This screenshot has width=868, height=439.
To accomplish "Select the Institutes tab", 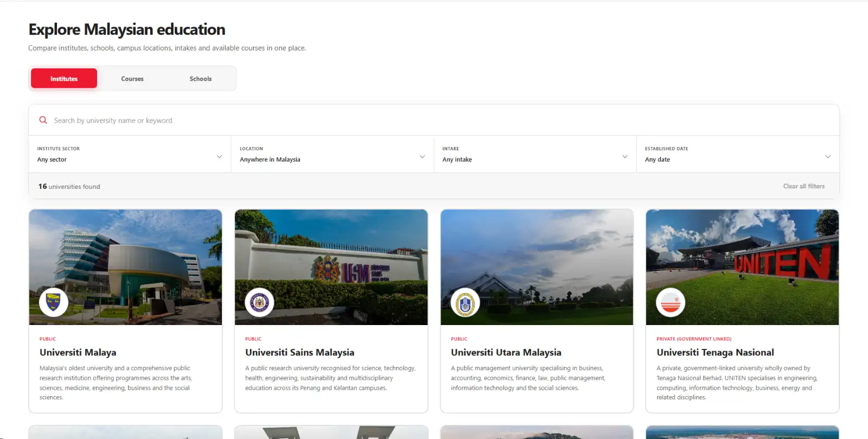I will pyautogui.click(x=64, y=79).
